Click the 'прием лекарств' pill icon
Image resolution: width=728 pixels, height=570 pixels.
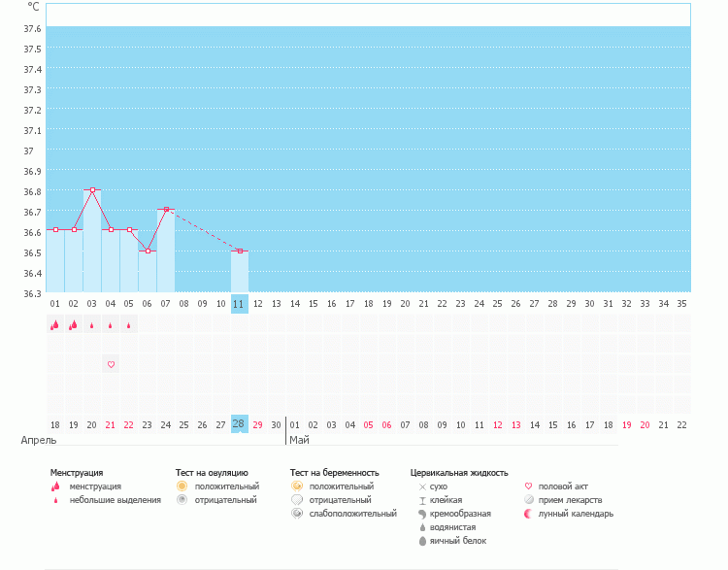(529, 500)
